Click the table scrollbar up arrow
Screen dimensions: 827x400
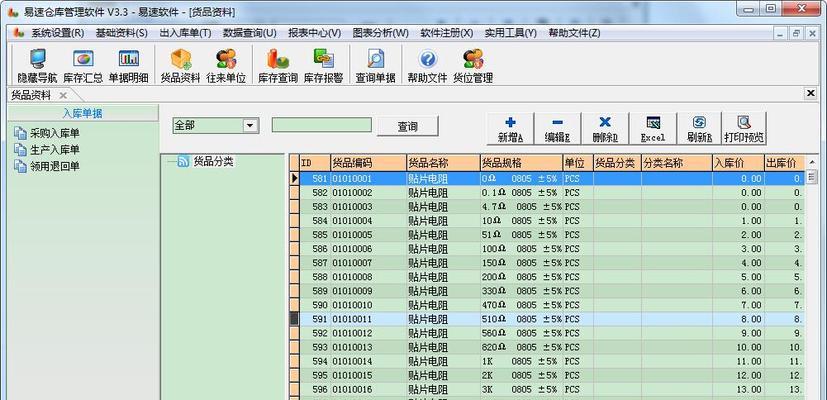(811, 161)
